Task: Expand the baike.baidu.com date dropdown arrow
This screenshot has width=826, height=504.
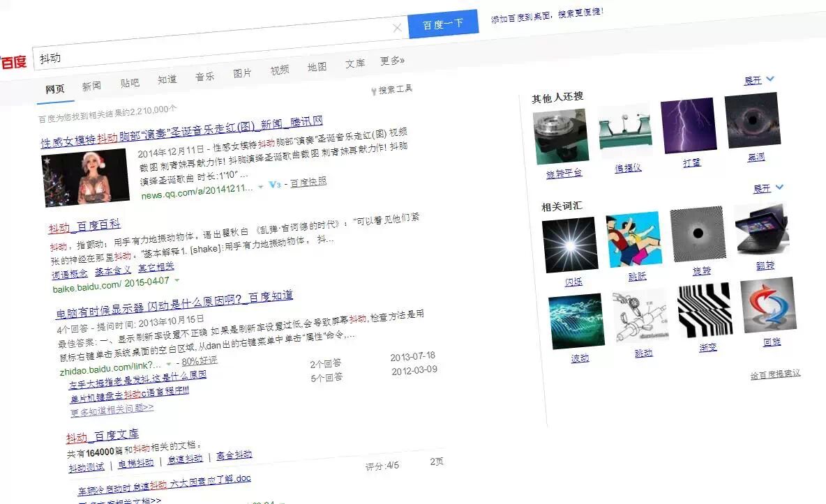Action: [x=177, y=280]
